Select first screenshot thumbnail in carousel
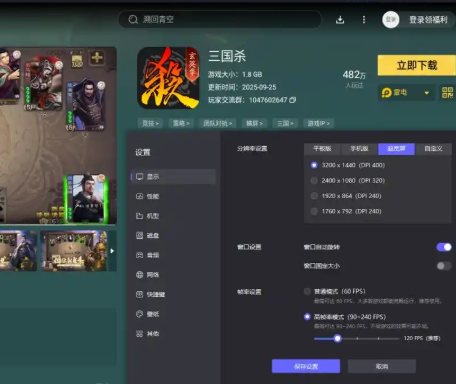 tap(18, 251)
